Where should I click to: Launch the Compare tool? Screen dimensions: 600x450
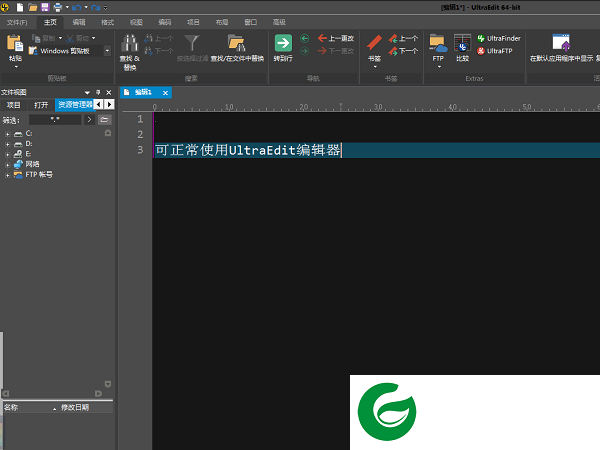click(x=462, y=48)
